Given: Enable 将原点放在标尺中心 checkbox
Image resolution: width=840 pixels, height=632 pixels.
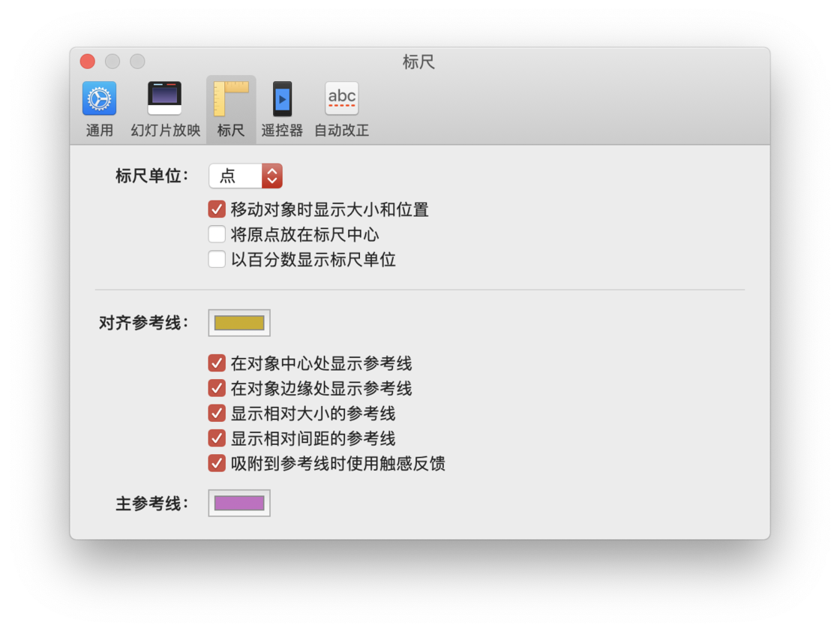Looking at the screenshot, I should pos(217,234).
